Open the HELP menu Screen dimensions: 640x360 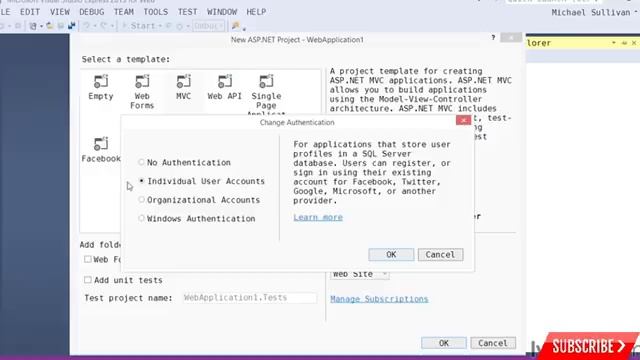[256, 12]
